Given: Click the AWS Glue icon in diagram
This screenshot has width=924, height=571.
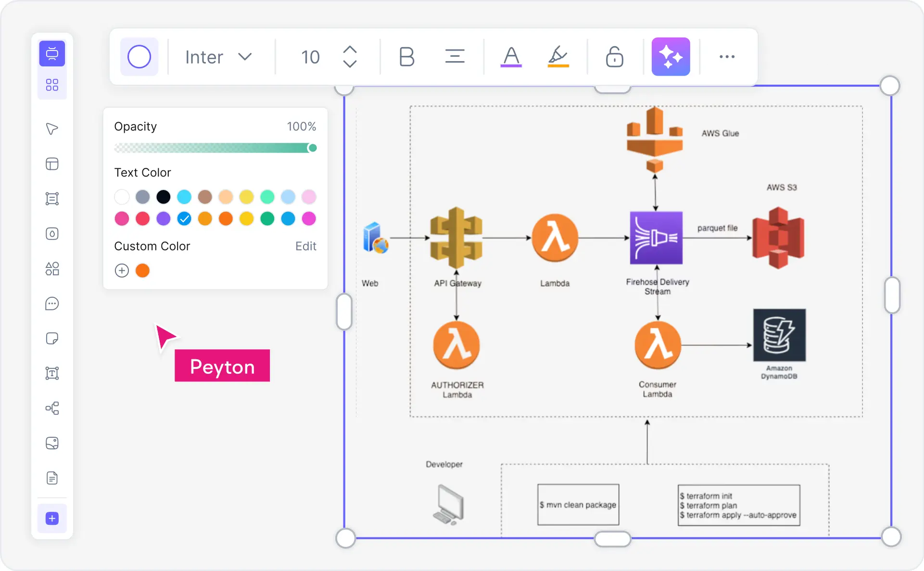Looking at the screenshot, I should (655, 140).
